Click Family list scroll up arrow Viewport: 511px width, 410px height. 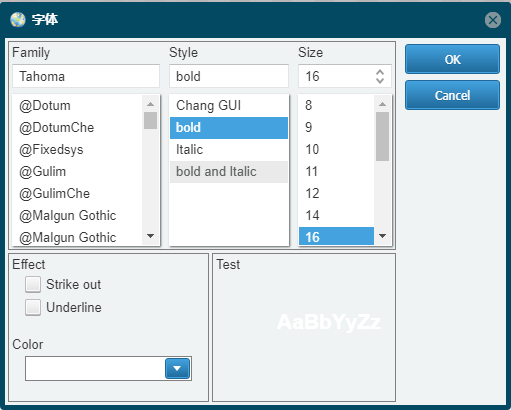(150, 104)
